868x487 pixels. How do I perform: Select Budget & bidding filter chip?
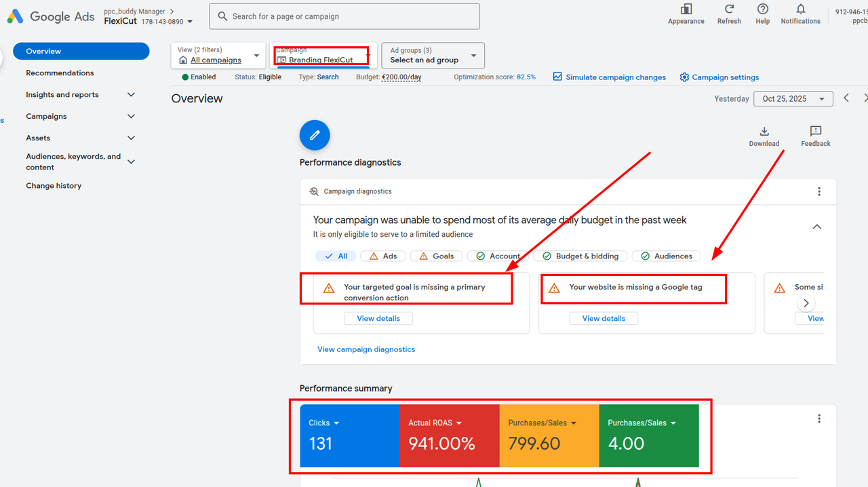coord(580,256)
